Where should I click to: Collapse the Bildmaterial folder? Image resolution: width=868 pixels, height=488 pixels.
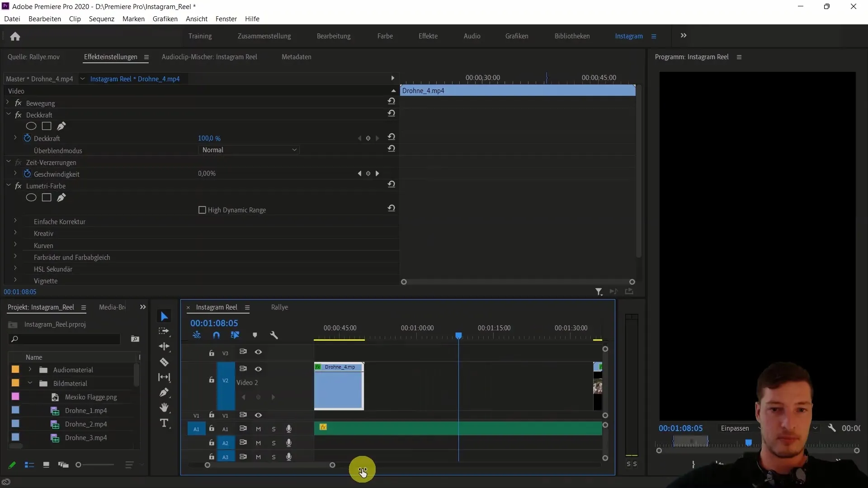click(x=30, y=383)
